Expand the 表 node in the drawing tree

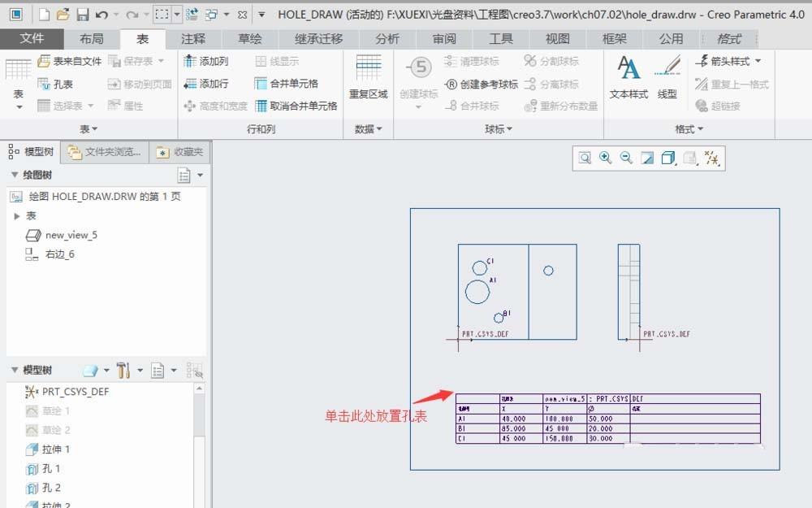[16, 215]
